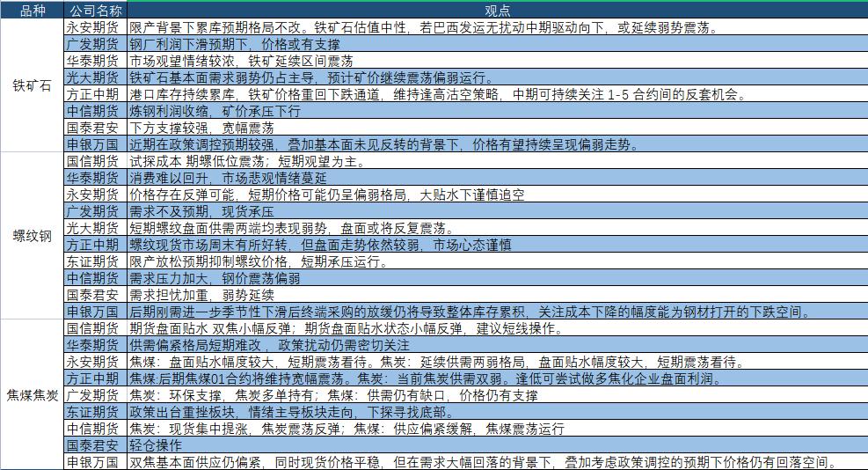This screenshot has width=868, height=470.
Task: Select view cell starting 限产背景下累库预期格局不改
Action: [x=497, y=27]
